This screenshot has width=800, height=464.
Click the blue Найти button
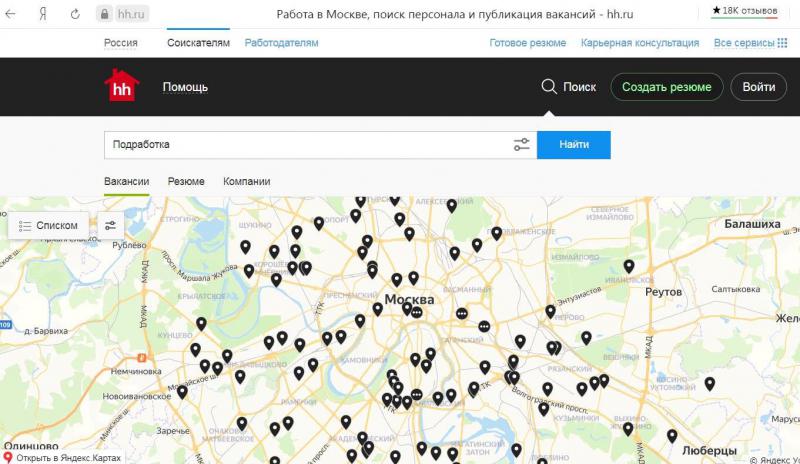573,145
